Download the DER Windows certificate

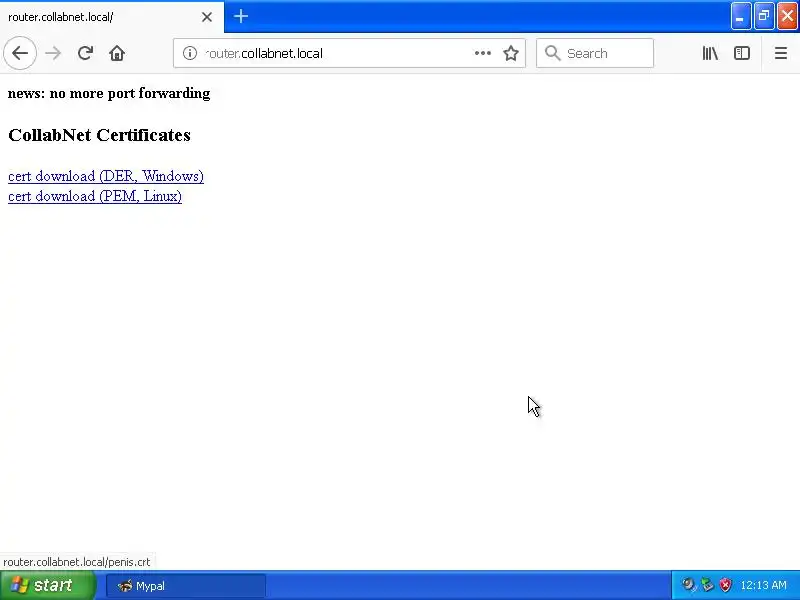click(106, 176)
